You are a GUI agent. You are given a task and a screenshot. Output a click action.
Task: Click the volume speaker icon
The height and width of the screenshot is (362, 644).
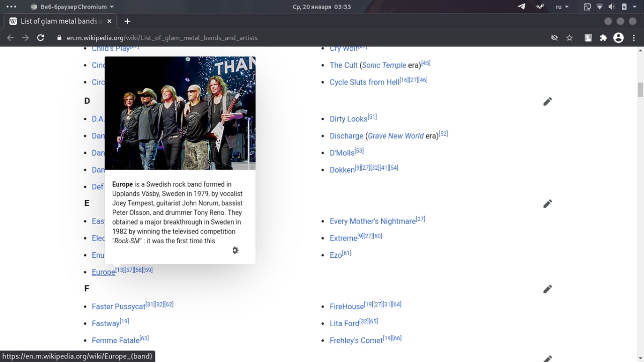(612, 7)
